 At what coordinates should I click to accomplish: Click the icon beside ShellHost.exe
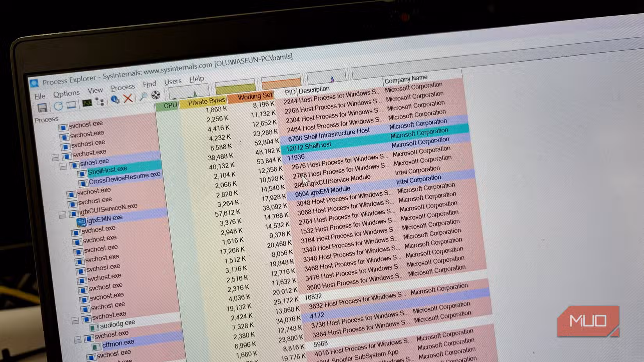(x=82, y=174)
